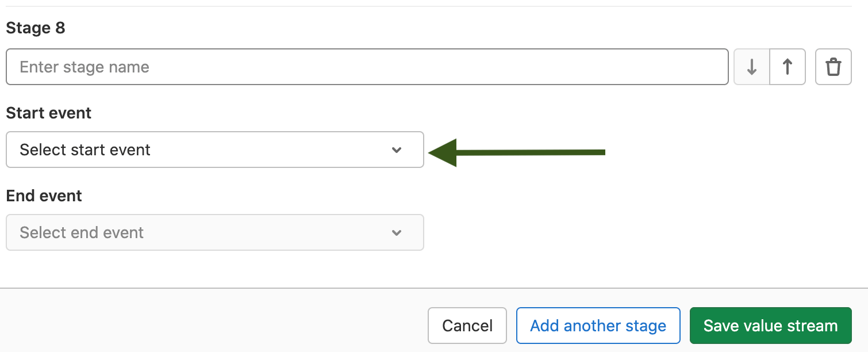Click the Start event label
This screenshot has width=868, height=352.
(x=49, y=113)
